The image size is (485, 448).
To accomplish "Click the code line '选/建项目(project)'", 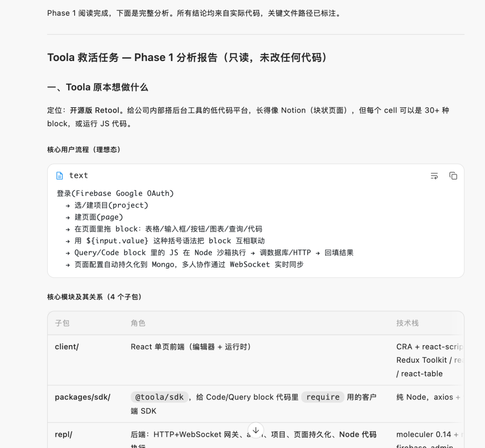I will tap(107, 205).
